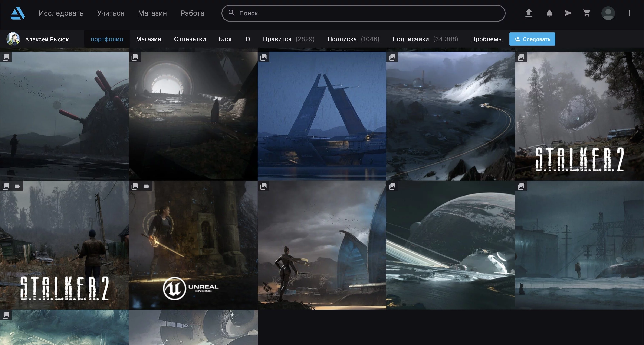Click gallery icon on ringed planet artwork
The image size is (644, 345).
[392, 186]
